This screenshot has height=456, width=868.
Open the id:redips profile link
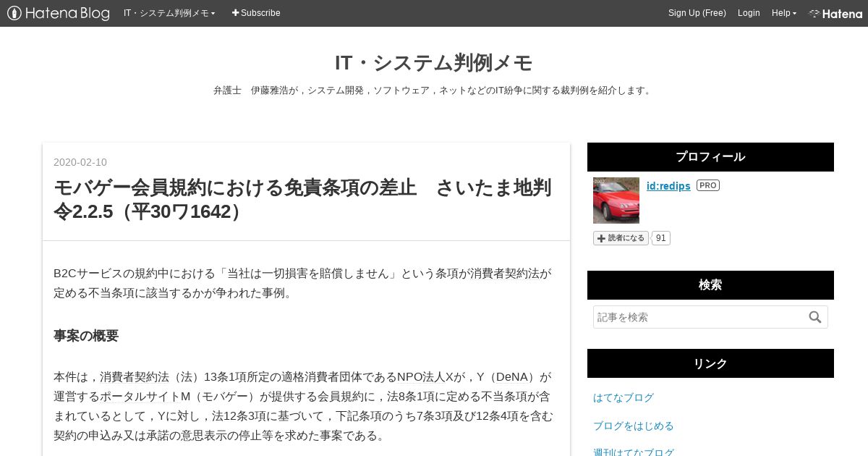668,186
